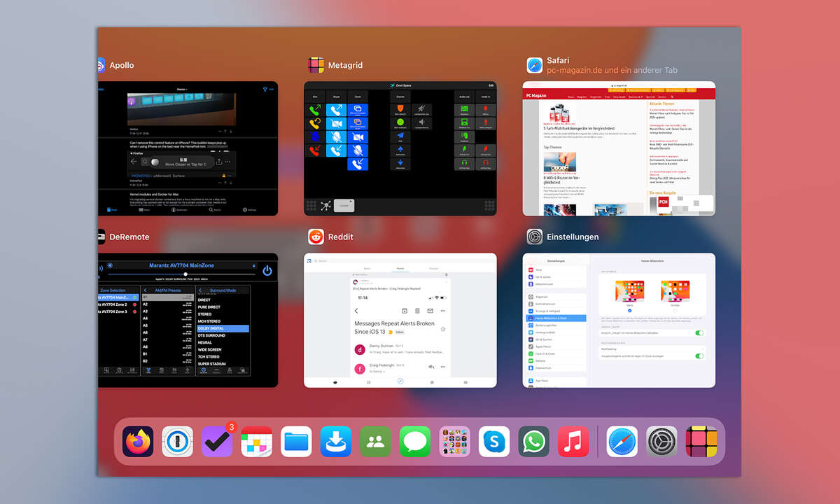Launch the blue download tray app
The image size is (840, 504).
point(336,442)
